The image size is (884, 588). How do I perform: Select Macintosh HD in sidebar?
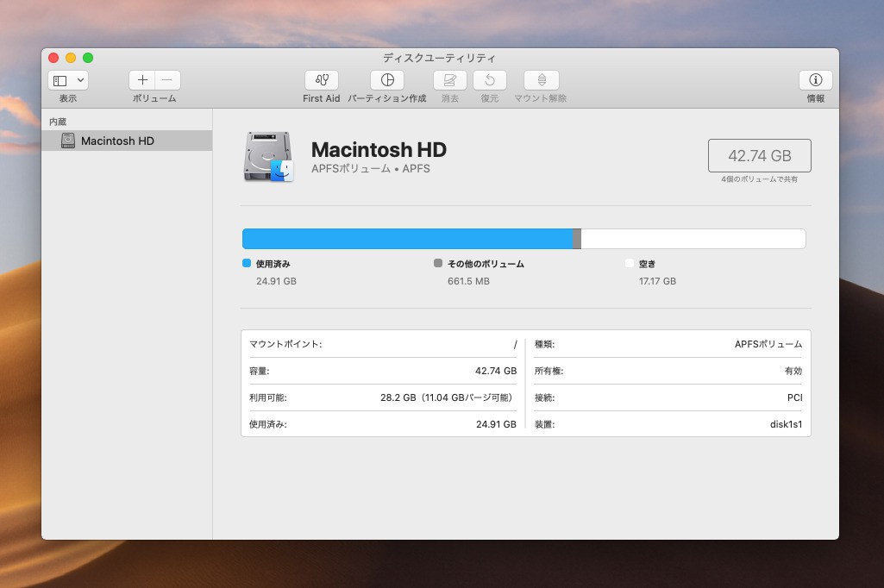click(117, 141)
